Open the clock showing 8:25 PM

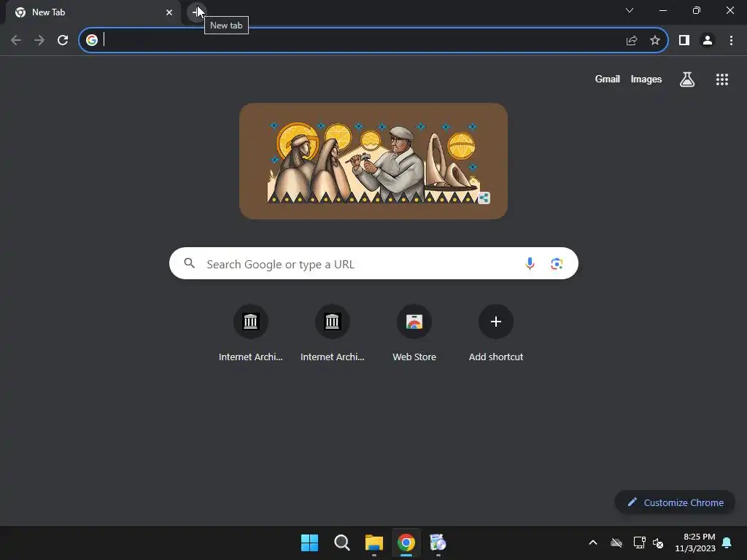695,542
